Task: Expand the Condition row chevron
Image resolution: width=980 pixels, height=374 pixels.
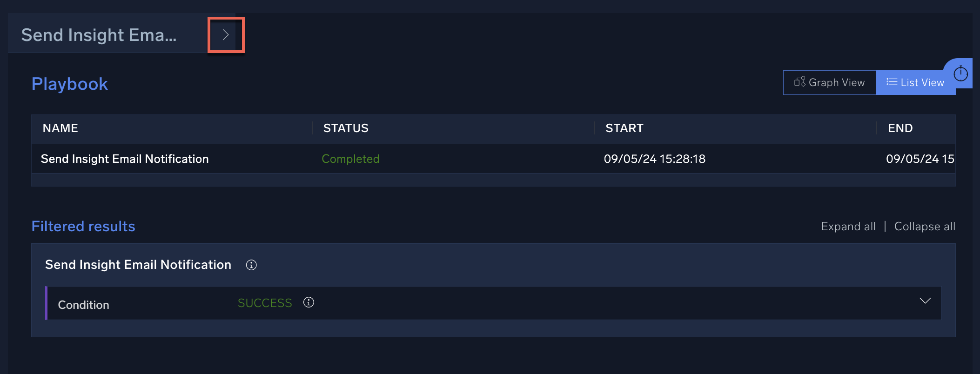Action: [925, 301]
